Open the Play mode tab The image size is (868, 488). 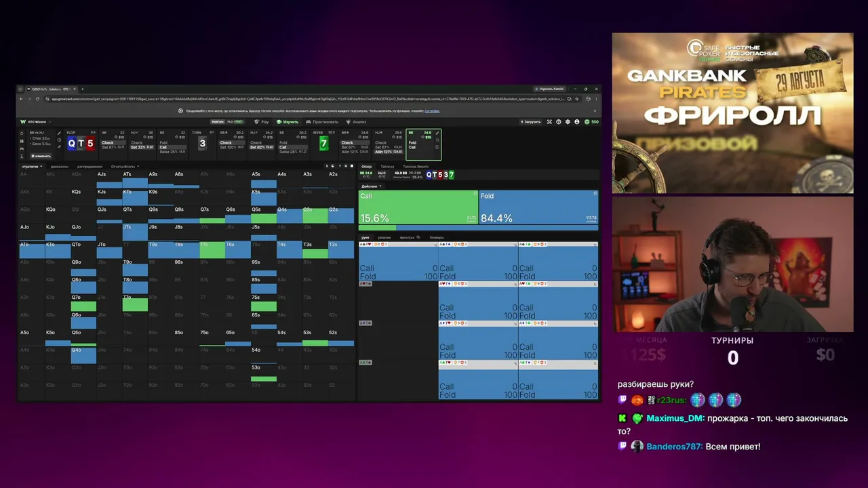(x=262, y=122)
